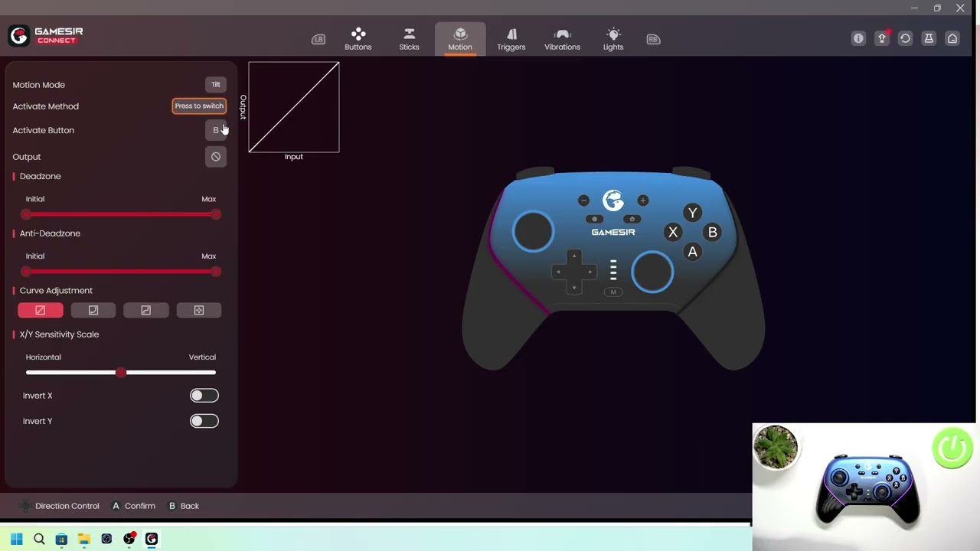Select the custom curve adjustment preset

(x=199, y=310)
